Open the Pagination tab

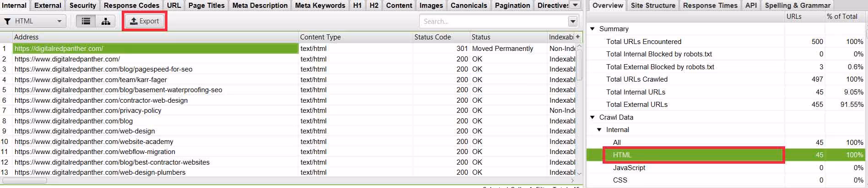[x=512, y=6]
